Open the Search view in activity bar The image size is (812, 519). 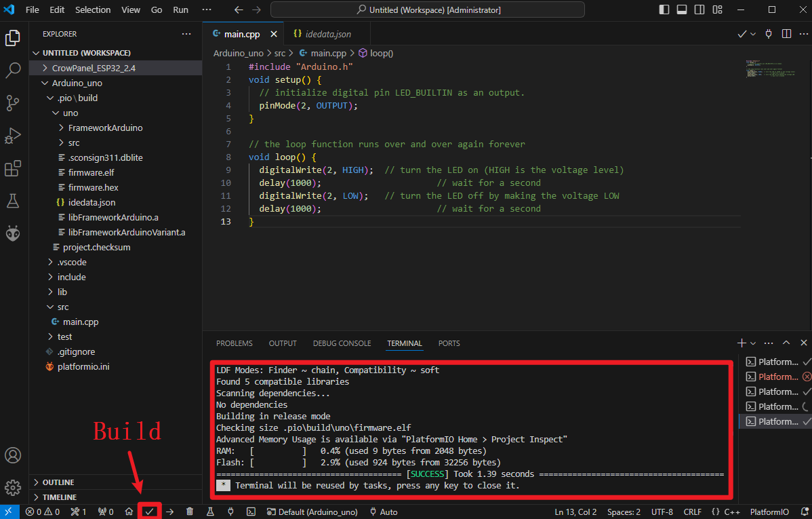click(x=12, y=70)
